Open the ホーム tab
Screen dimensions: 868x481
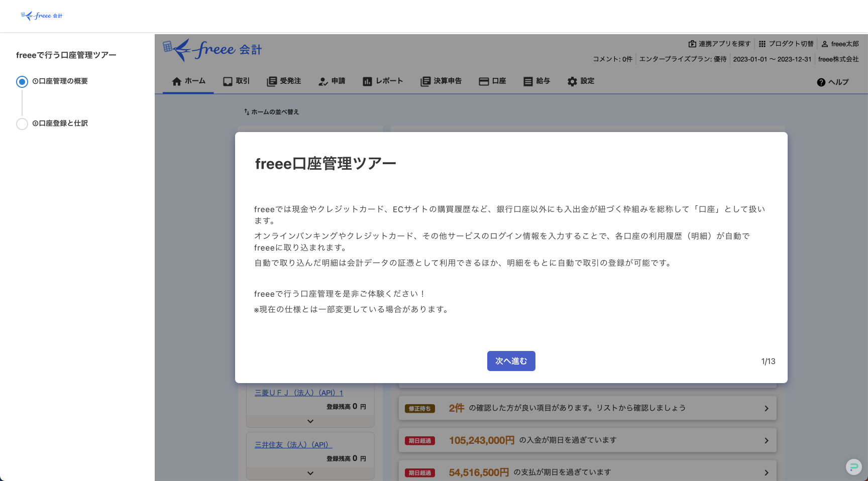[x=188, y=81]
